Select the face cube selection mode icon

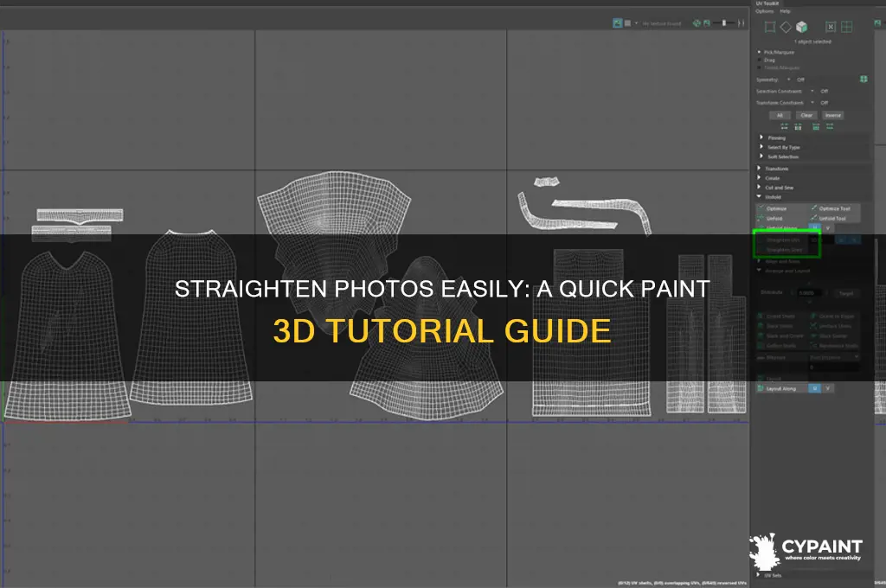pyautogui.click(x=801, y=27)
